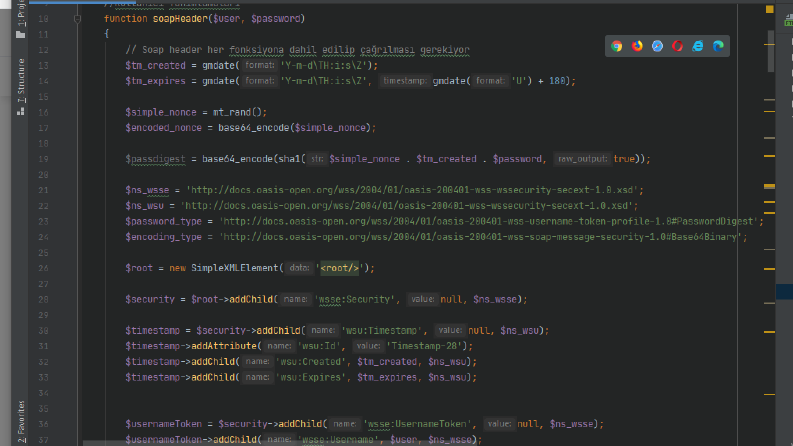Viewport: 793px width, 446px height.
Task: Click the $password_type variable
Action: tap(163, 221)
